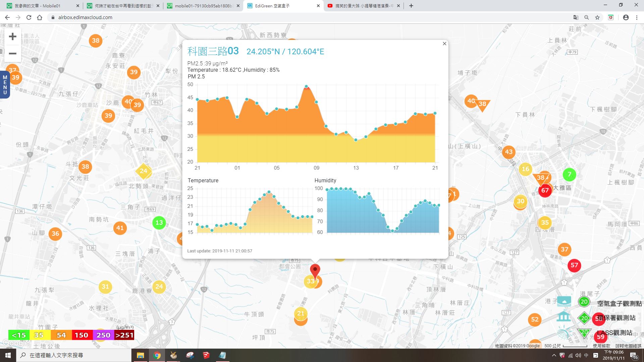Select the orange 36 sensor marker near 山腳
The image size is (644, 362).
[x=55, y=234]
